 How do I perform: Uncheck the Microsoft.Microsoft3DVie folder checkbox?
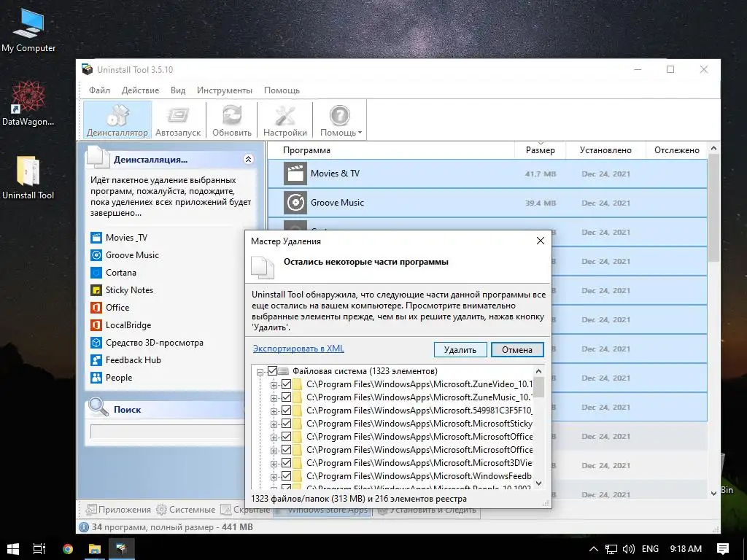tap(286, 462)
